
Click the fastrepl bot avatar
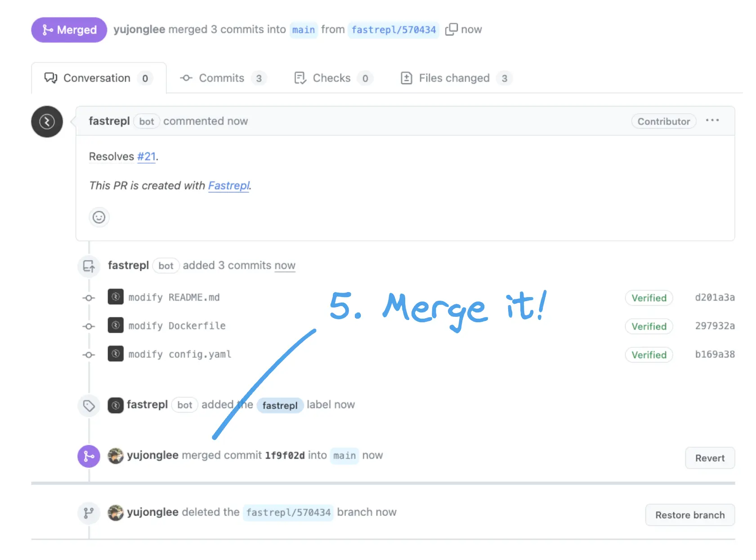pos(47,121)
